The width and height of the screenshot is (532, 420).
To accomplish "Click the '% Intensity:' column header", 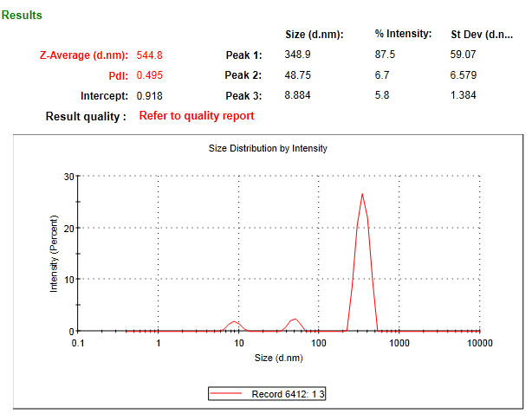I will point(403,35).
